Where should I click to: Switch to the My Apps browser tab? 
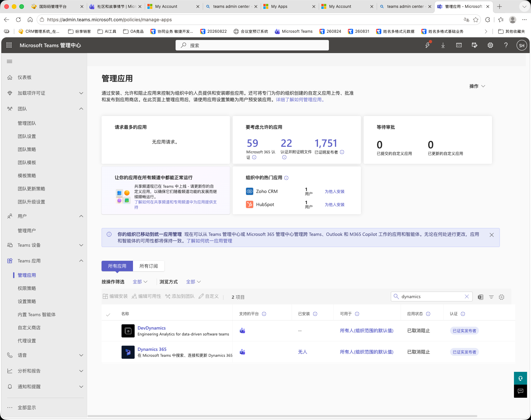coord(290,7)
